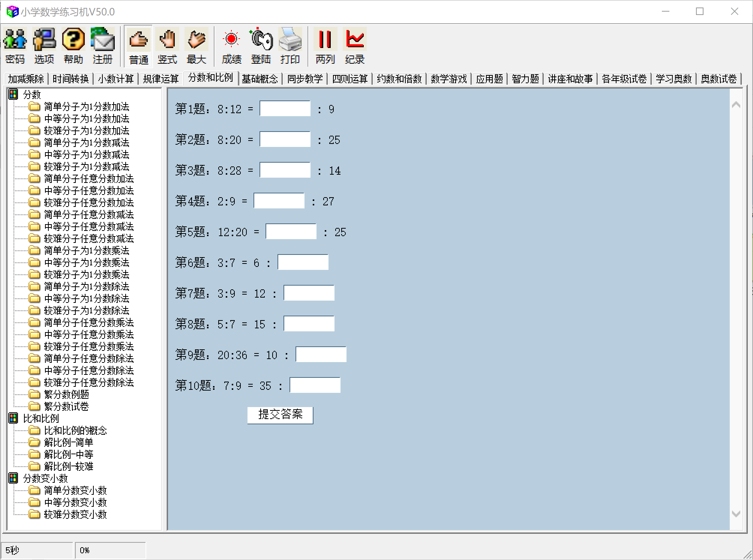Switch to the 智力题 tab
Image resolution: width=753 pixels, height=560 pixels.
click(525, 79)
